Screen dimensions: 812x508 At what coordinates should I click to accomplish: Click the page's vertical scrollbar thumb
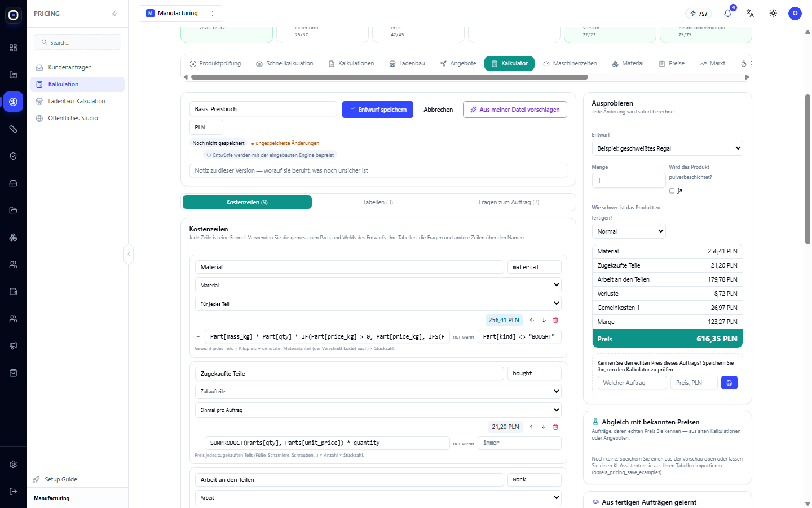[x=807, y=169]
